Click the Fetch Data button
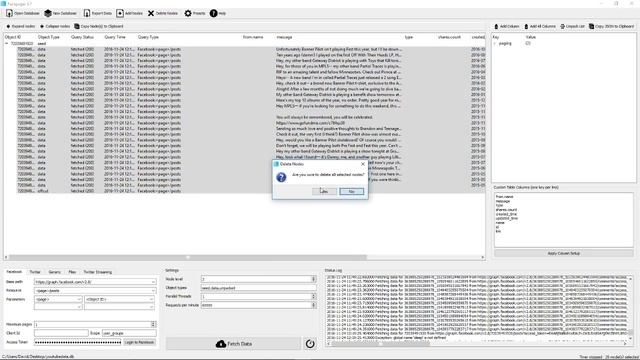 (233, 344)
